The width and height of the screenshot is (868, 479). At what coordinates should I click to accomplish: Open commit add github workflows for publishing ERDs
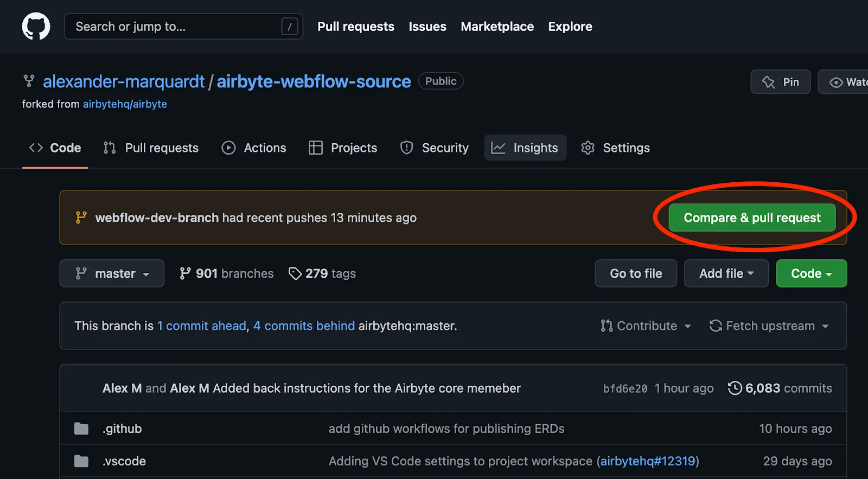click(x=446, y=429)
